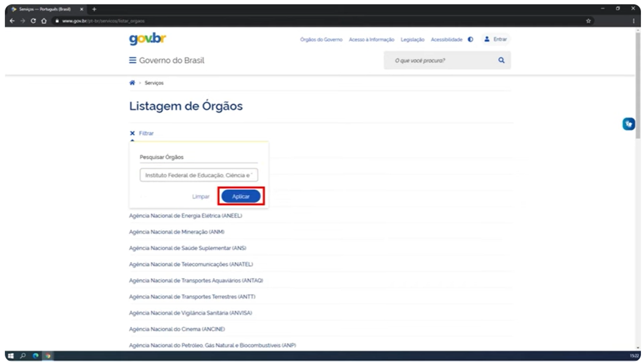
Task: Toggle high contrast mode icon
Action: [x=470, y=40]
